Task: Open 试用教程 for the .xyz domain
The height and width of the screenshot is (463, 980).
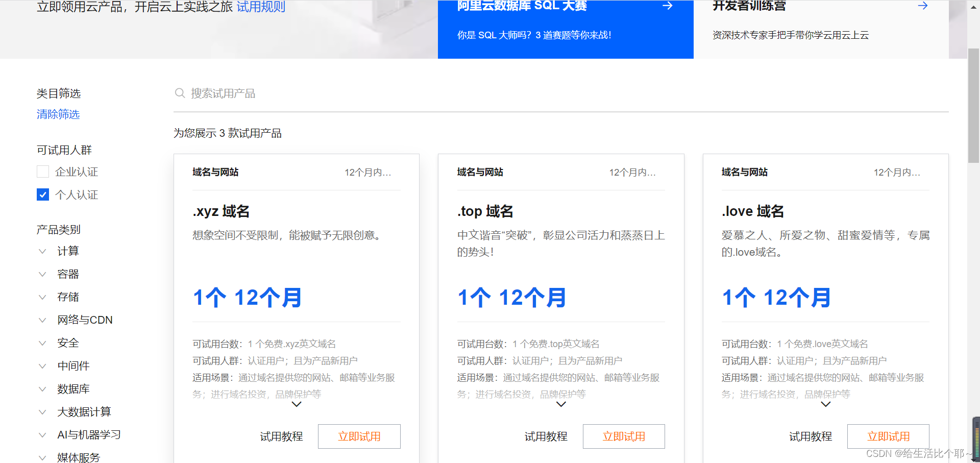Action: (x=282, y=436)
